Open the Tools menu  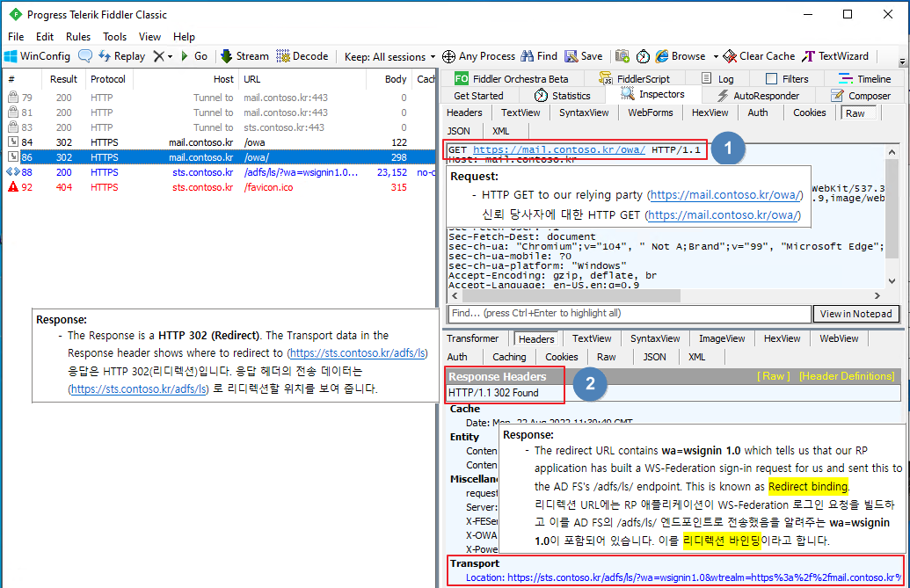pos(115,37)
